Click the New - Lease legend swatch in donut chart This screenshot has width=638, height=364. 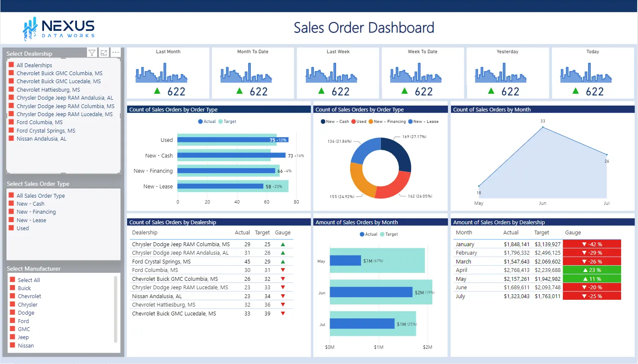coord(410,122)
